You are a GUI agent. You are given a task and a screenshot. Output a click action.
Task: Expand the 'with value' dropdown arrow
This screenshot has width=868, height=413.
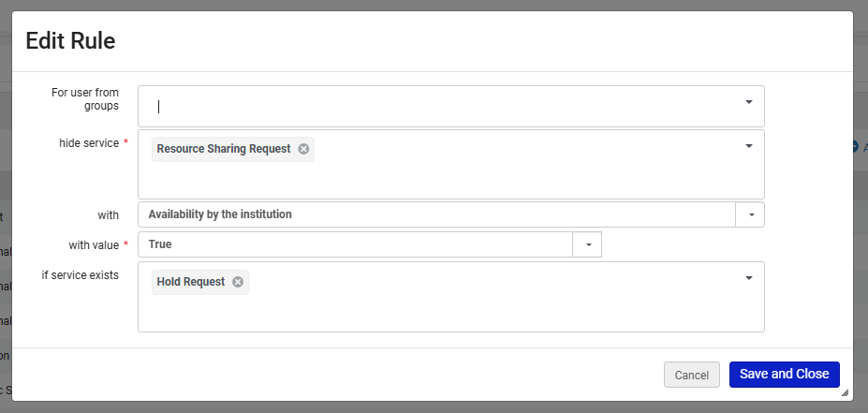click(588, 244)
